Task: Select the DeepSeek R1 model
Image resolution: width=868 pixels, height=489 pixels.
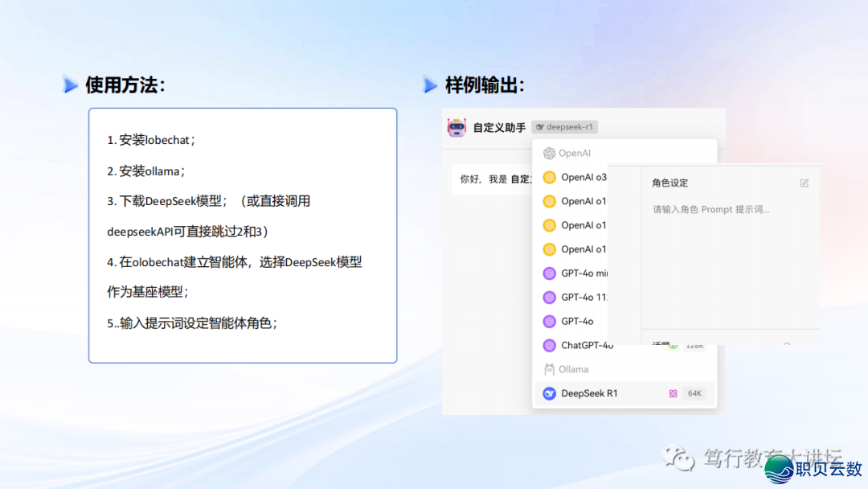Action: click(589, 393)
